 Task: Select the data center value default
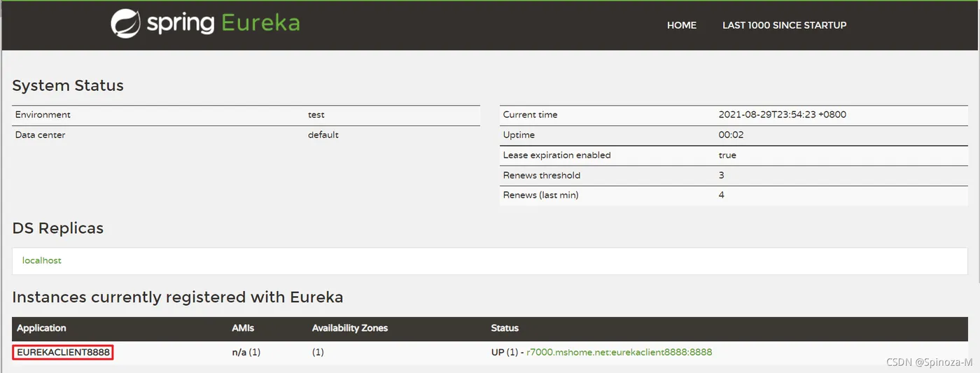click(x=323, y=135)
